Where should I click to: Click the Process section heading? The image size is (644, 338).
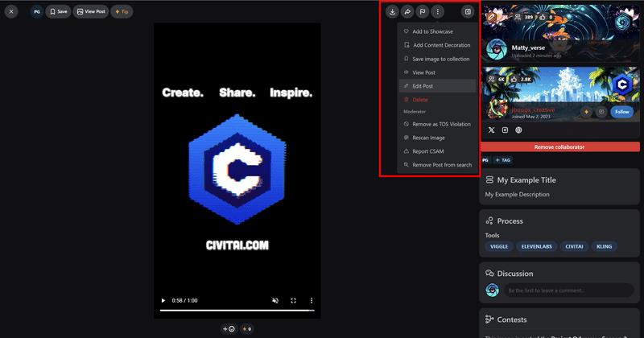click(x=510, y=221)
